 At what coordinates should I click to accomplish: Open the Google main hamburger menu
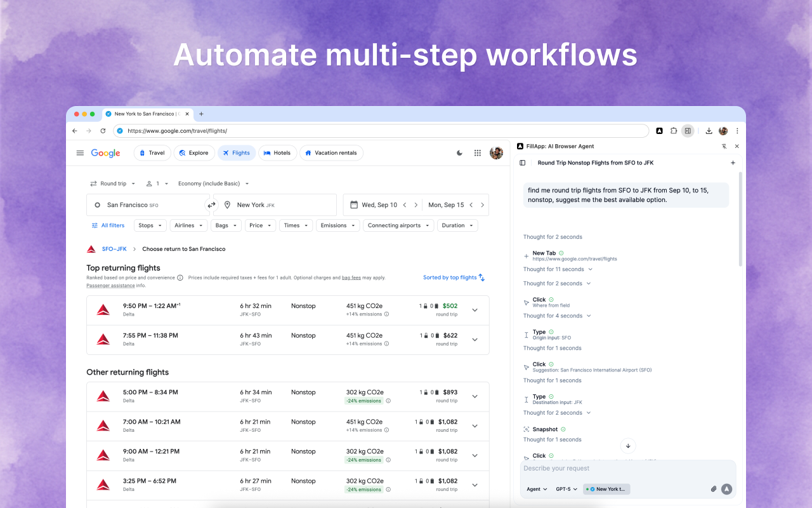[x=80, y=153]
